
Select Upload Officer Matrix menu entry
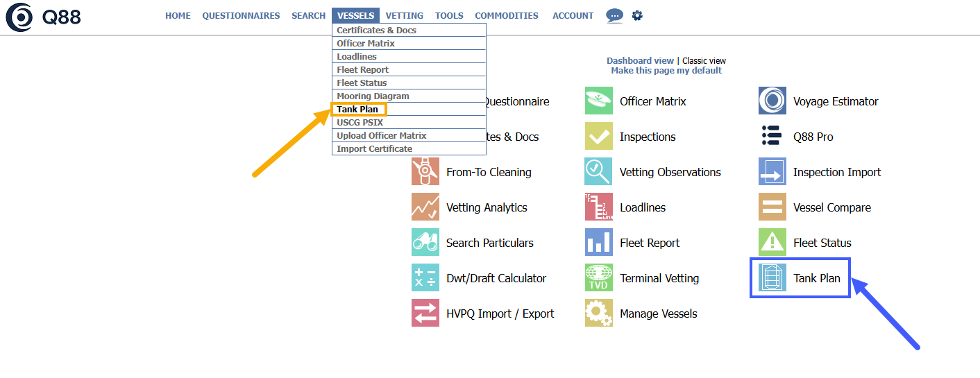tap(409, 136)
